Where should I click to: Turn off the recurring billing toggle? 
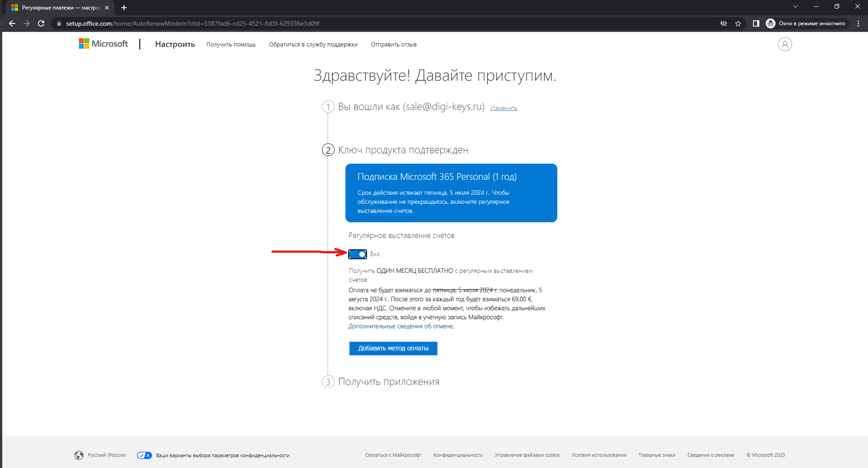(358, 254)
